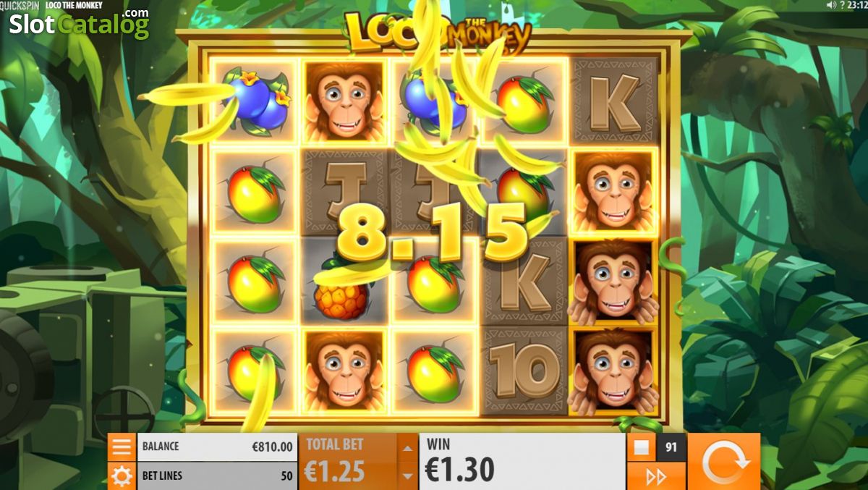Click the Balance €810.00 display
This screenshot has height=490, width=868.
pos(217,447)
